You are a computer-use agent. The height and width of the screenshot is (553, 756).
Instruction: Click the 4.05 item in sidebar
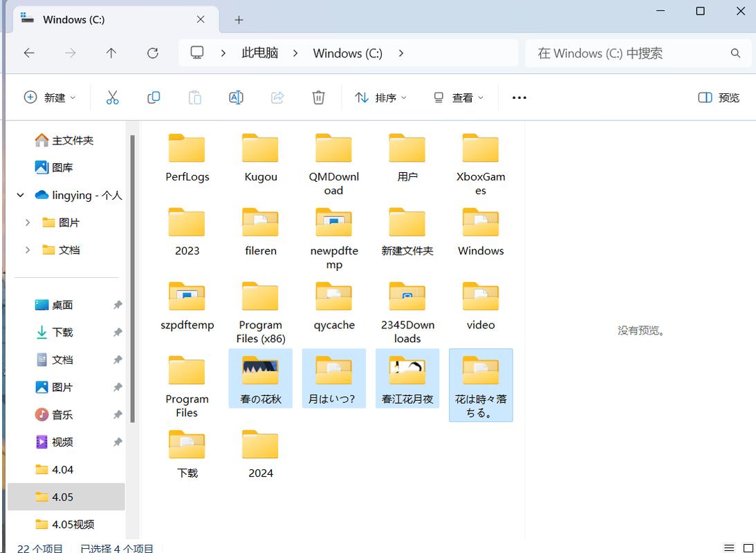point(66,496)
